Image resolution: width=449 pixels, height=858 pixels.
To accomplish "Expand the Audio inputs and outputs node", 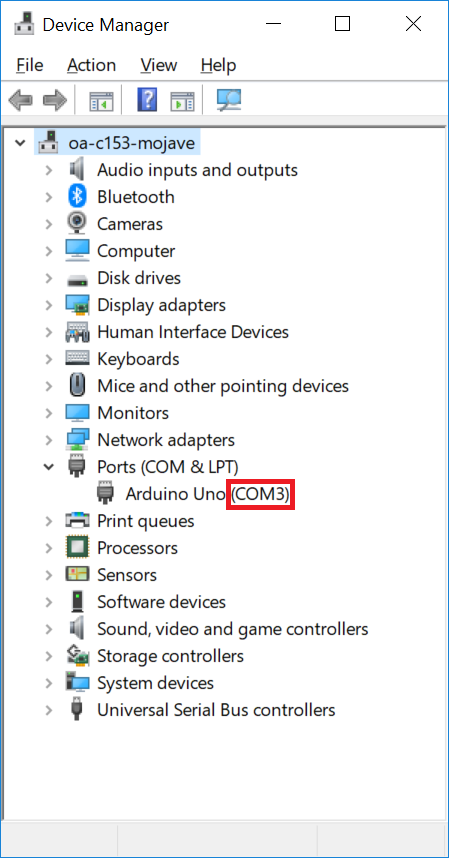I will [x=49, y=170].
